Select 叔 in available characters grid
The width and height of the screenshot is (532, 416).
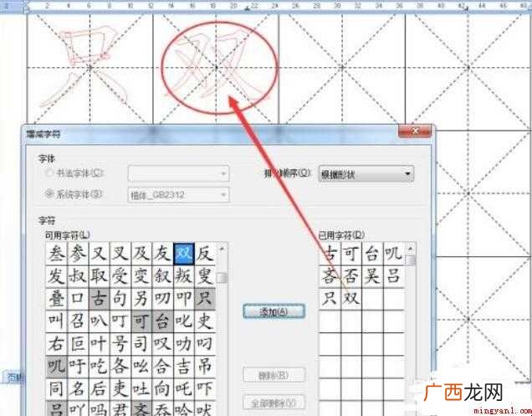[78, 276]
